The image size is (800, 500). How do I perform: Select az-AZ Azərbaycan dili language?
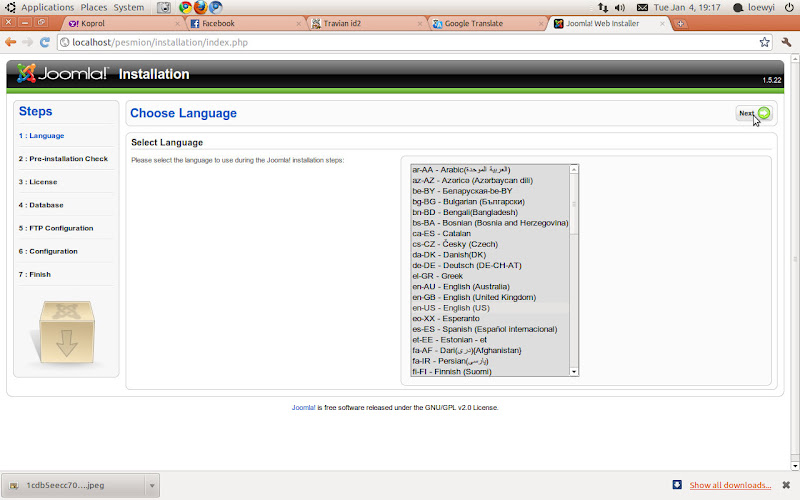point(490,180)
